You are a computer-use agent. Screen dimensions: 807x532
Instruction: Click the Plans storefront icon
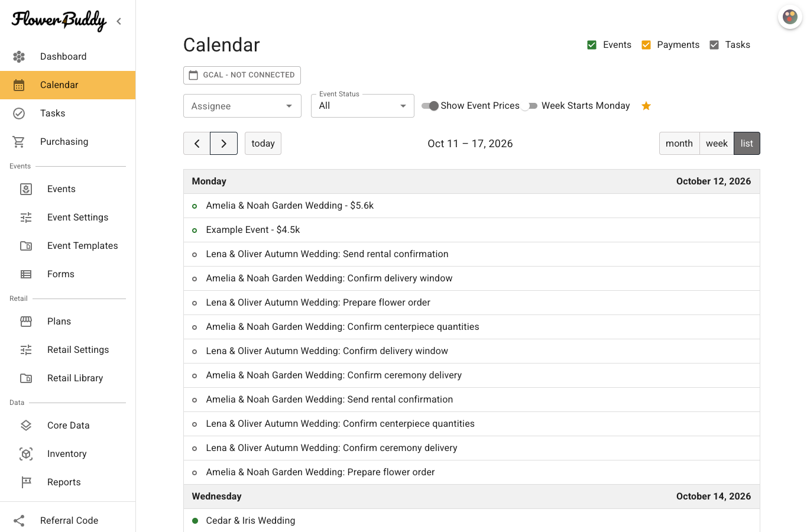26,322
